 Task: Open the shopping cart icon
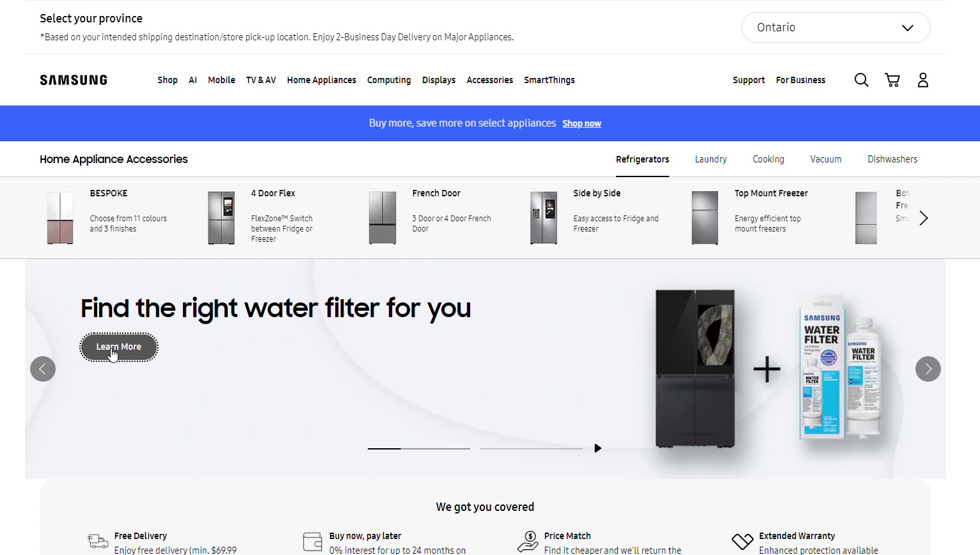(x=892, y=80)
